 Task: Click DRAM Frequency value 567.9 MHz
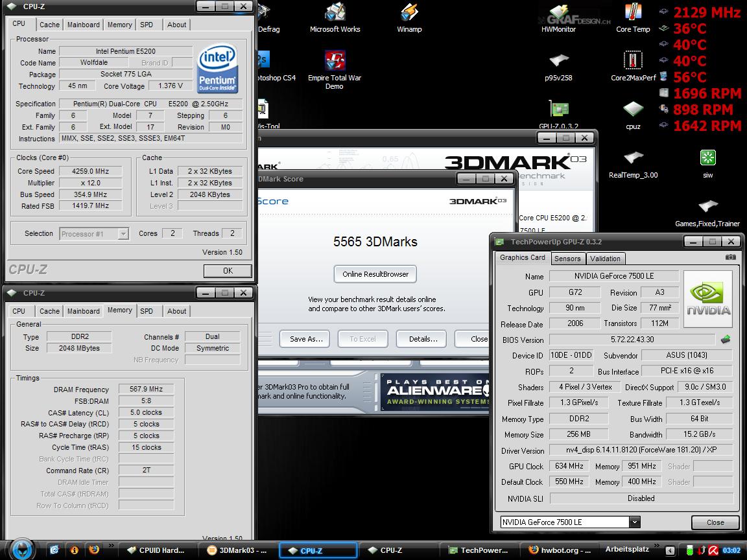(x=147, y=389)
